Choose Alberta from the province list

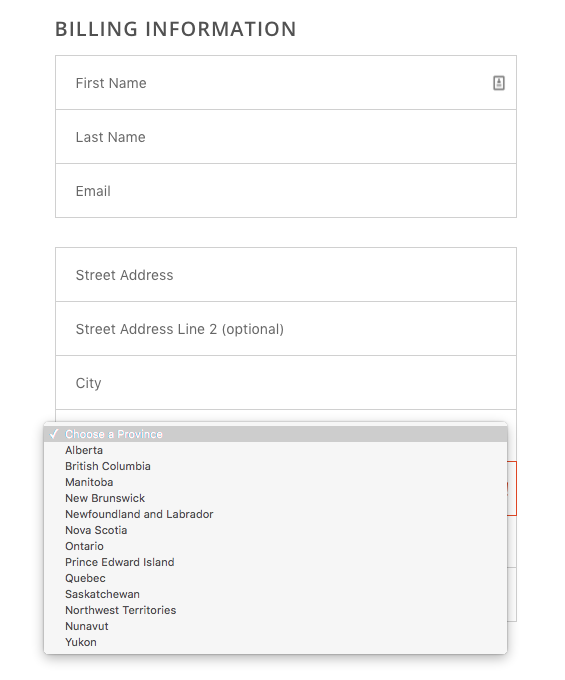click(275, 450)
